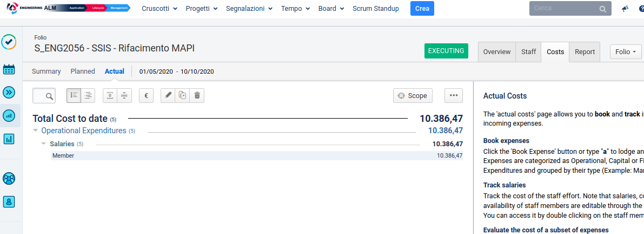
Task: Click the euro currency toolbar icon
Action: point(146,95)
